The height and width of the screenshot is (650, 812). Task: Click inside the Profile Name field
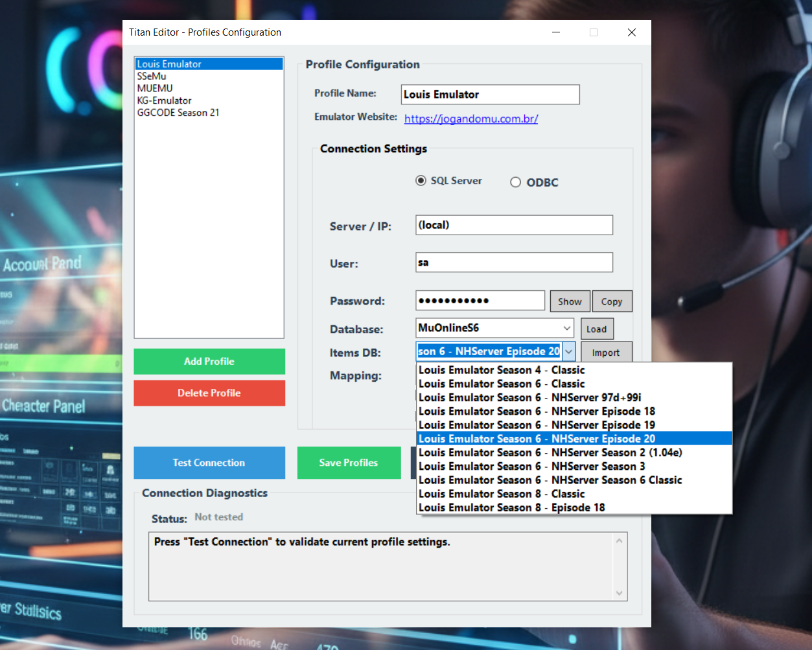tap(489, 94)
